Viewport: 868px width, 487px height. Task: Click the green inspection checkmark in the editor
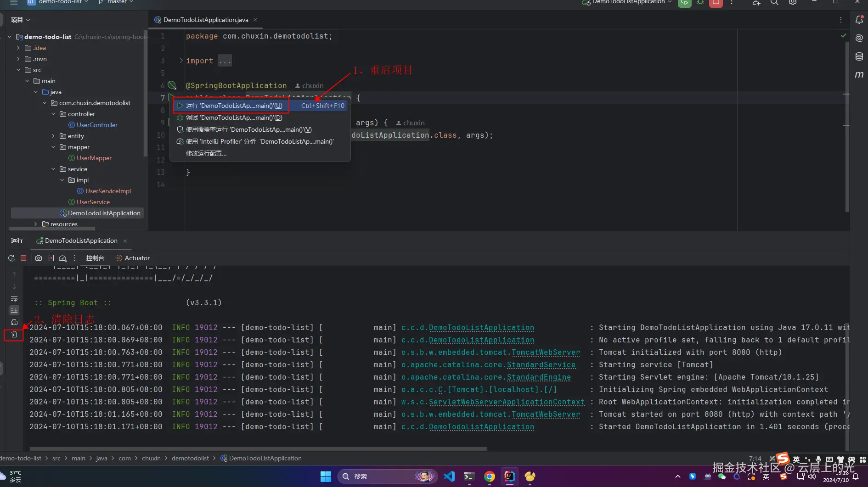tap(843, 35)
